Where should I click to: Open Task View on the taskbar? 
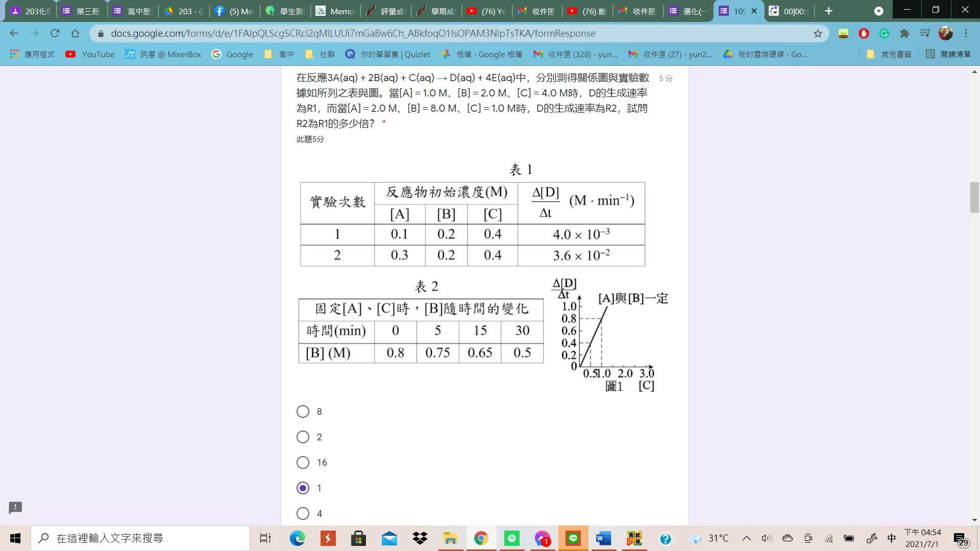[265, 538]
